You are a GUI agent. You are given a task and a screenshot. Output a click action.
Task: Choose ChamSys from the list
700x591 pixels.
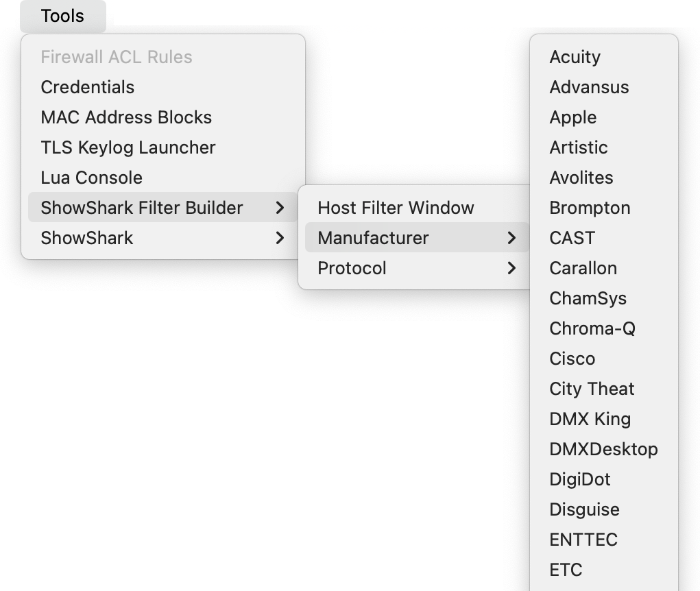tap(588, 298)
